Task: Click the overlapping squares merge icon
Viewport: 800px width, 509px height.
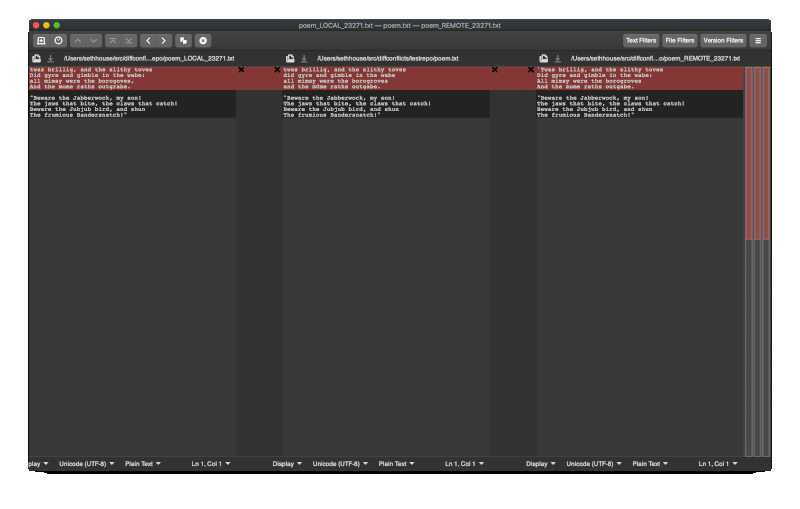Action: (184, 41)
